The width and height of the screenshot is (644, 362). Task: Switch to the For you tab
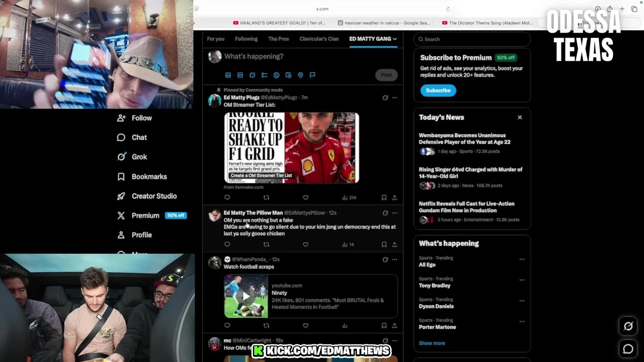tap(215, 39)
